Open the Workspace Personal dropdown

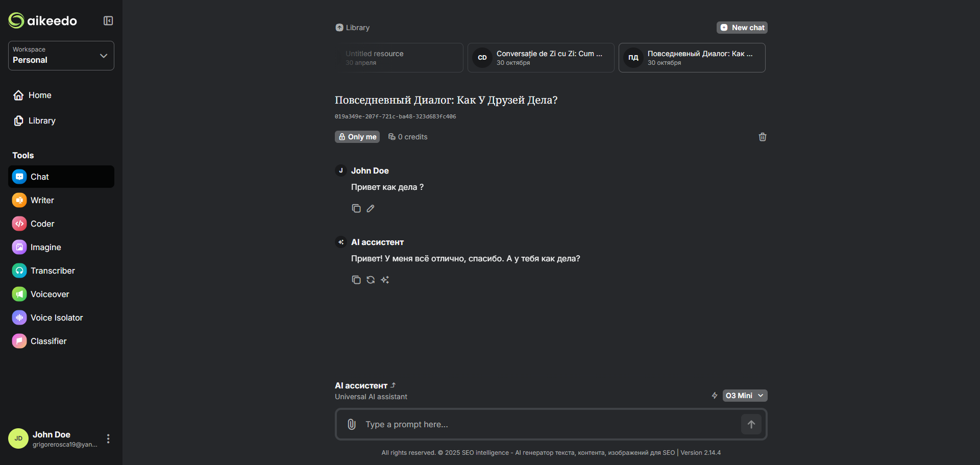pyautogui.click(x=61, y=56)
